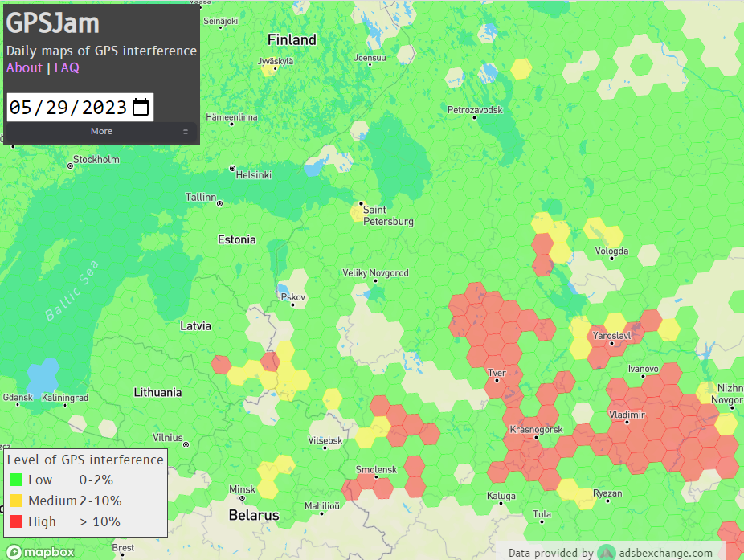Click the Joensuu city label
Screen dimensions: 744x560
(370, 58)
